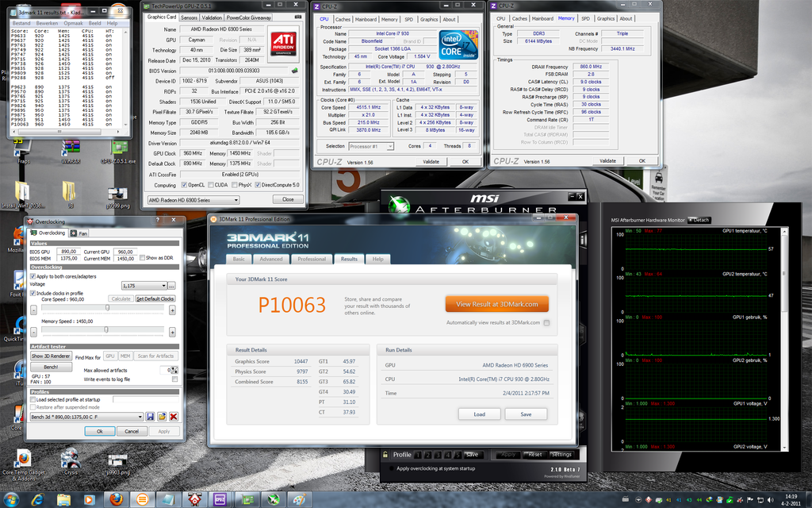Viewport: 812px width, 508px height.
Task: Open the Voltage dropdown showing 1,175
Action: [x=144, y=284]
